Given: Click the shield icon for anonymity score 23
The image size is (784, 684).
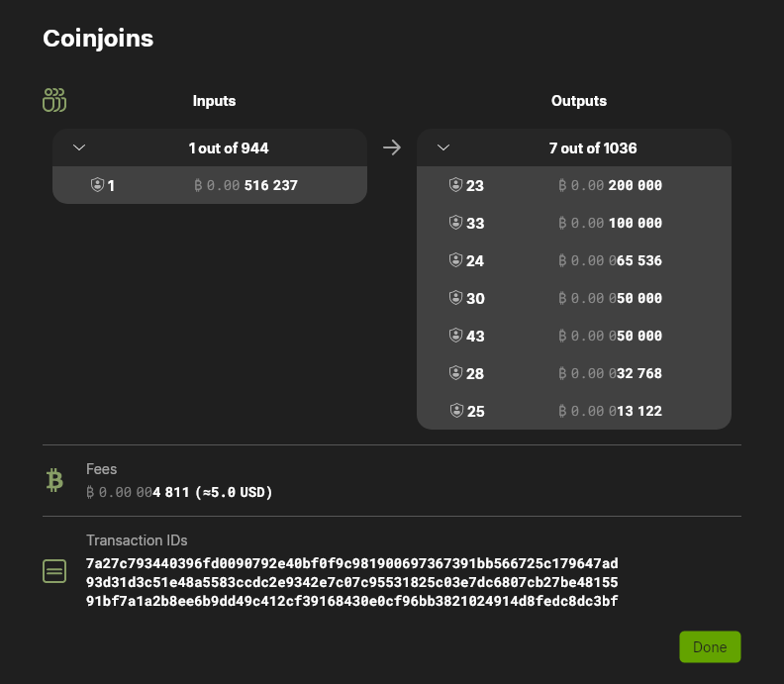Looking at the screenshot, I should 455,185.
